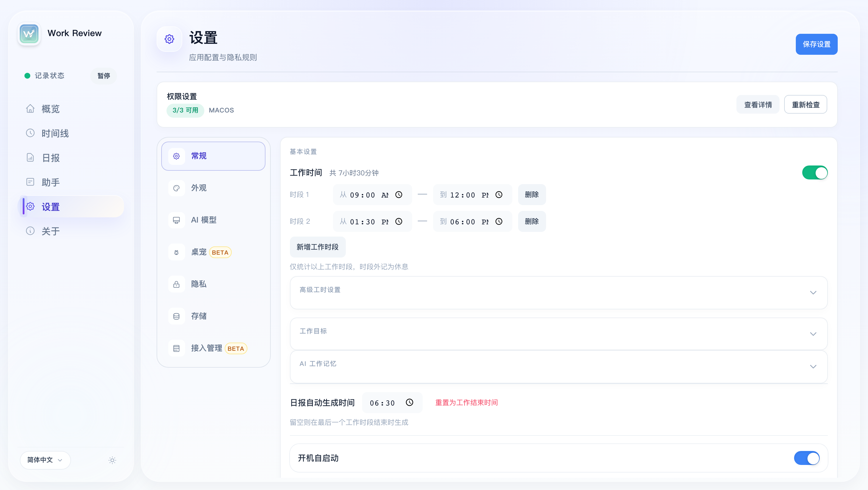Screen dimensions: 868x490
Task: Edit the 时段 1 start time 09:00 AM
Action: [372, 195]
